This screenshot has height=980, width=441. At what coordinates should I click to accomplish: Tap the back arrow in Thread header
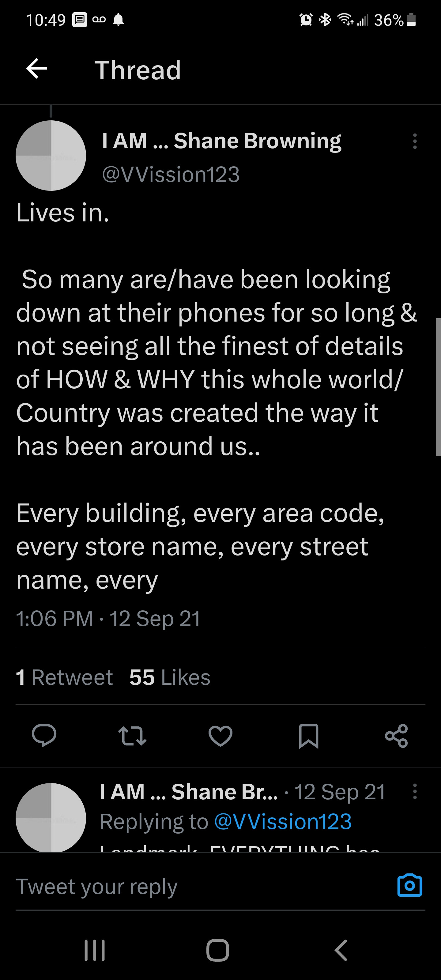click(x=36, y=69)
